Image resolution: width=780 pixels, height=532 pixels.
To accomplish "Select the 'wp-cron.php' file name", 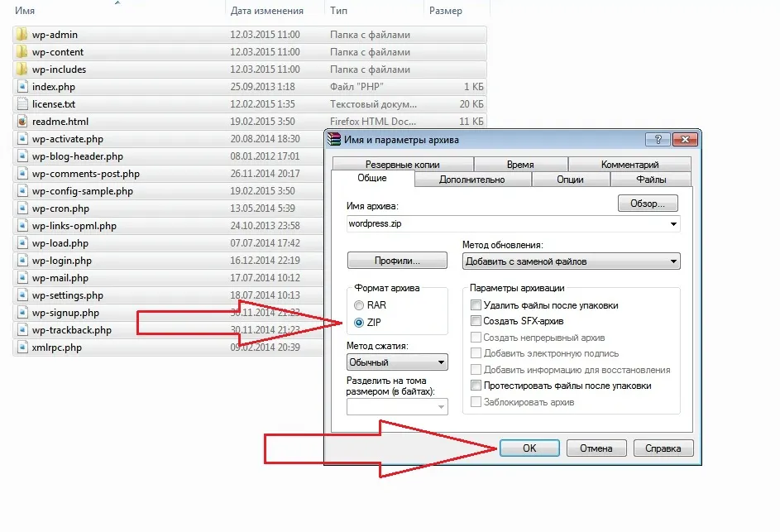I will pyautogui.click(x=60, y=208).
